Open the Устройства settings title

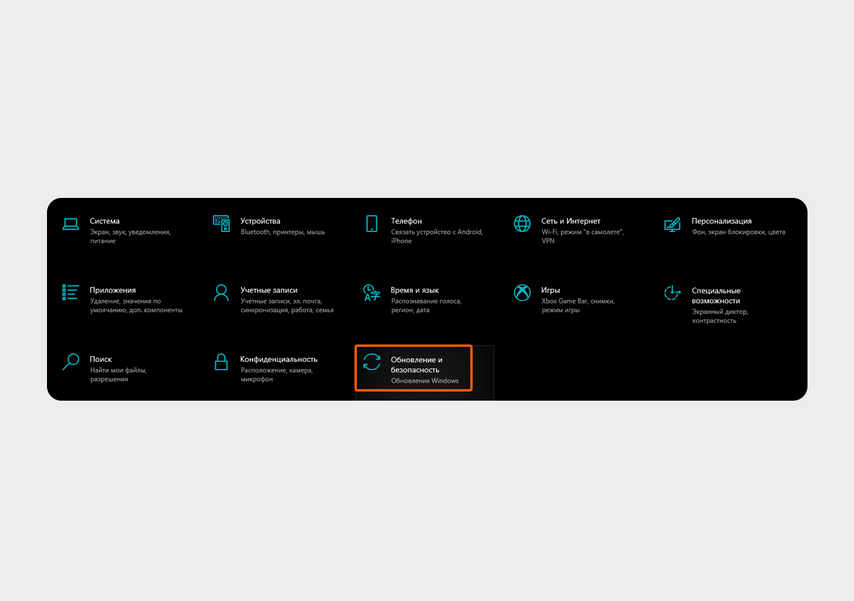(260, 221)
